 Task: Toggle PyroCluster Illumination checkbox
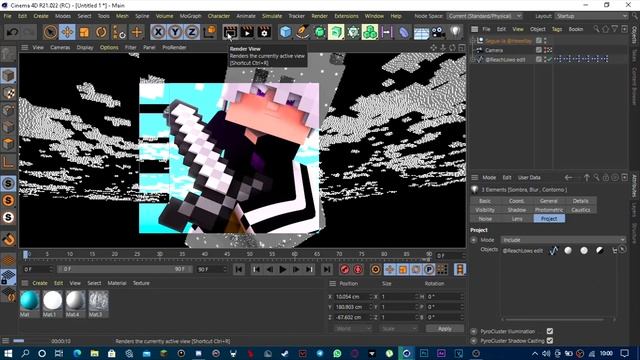pos(550,331)
